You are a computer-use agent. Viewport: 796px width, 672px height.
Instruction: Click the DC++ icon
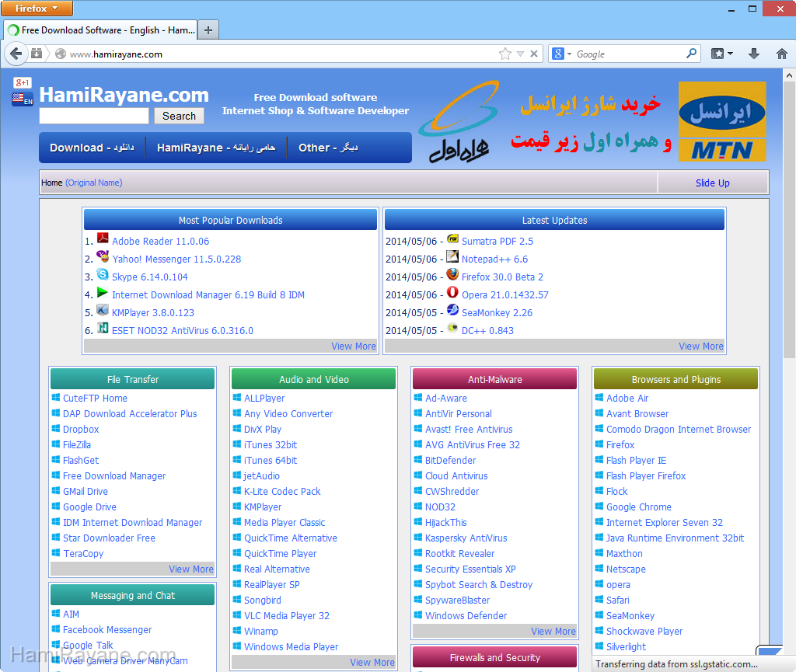453,328
